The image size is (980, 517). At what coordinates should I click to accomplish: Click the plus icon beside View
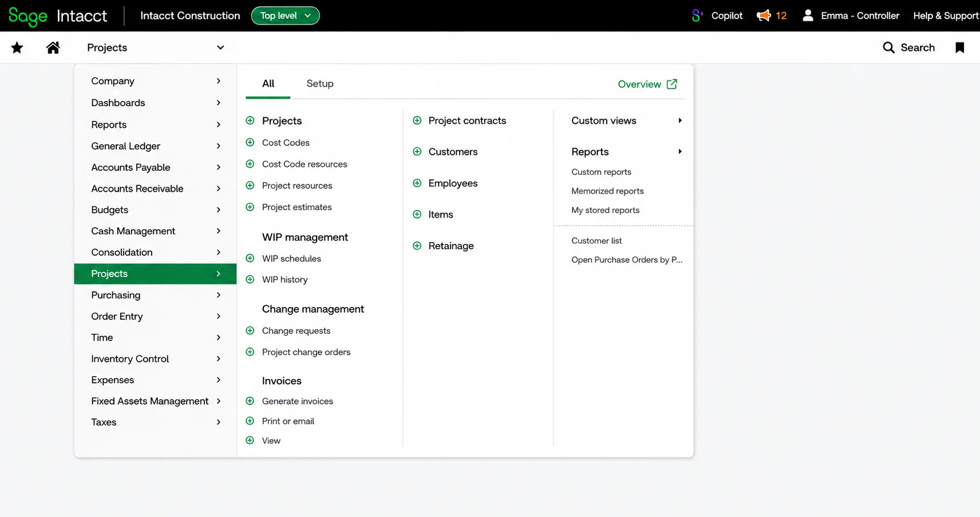[x=250, y=440]
